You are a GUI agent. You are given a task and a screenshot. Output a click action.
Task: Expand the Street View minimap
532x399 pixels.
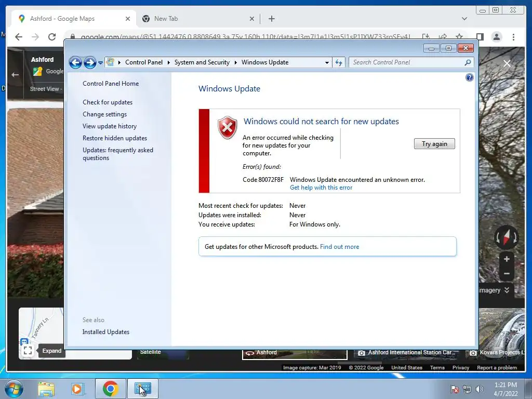(28, 351)
